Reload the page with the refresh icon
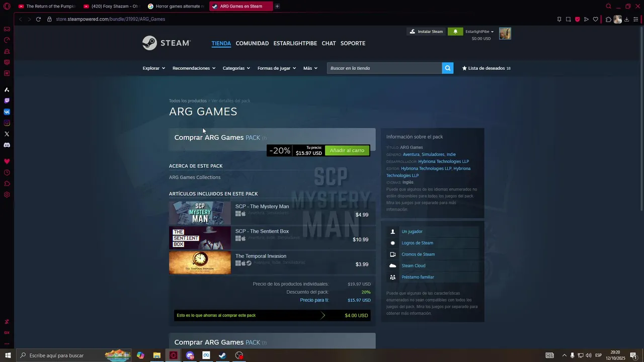 (38, 19)
